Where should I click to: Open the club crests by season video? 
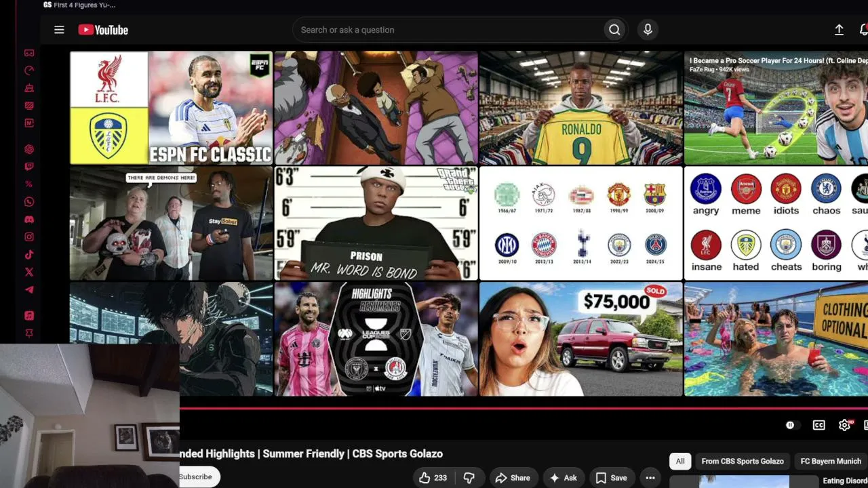(x=580, y=223)
